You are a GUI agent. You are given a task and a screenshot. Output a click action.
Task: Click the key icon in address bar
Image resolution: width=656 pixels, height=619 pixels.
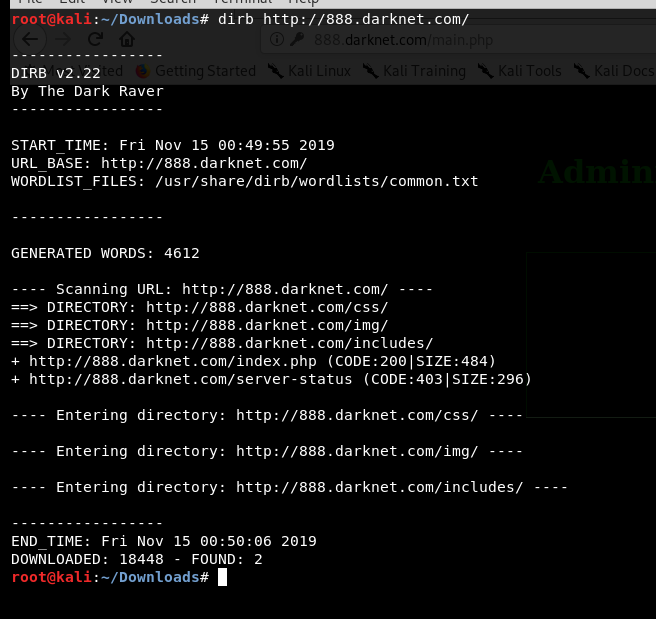(297, 39)
